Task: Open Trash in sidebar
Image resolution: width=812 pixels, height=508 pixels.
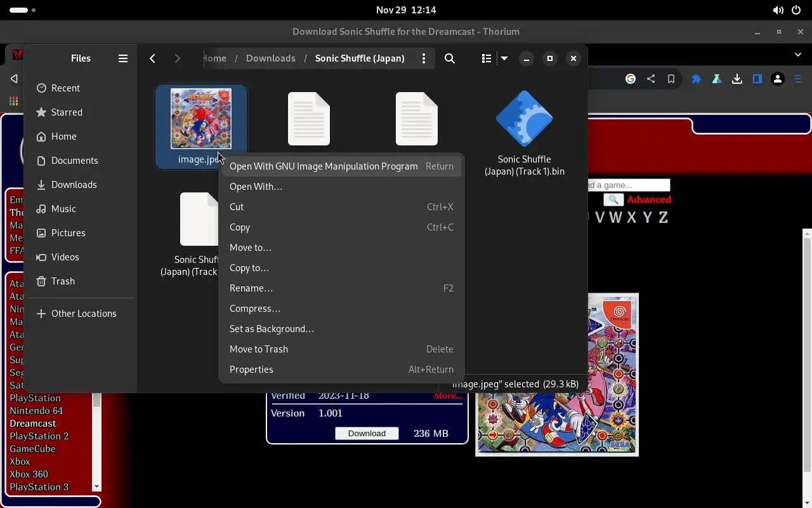Action: tap(81, 281)
